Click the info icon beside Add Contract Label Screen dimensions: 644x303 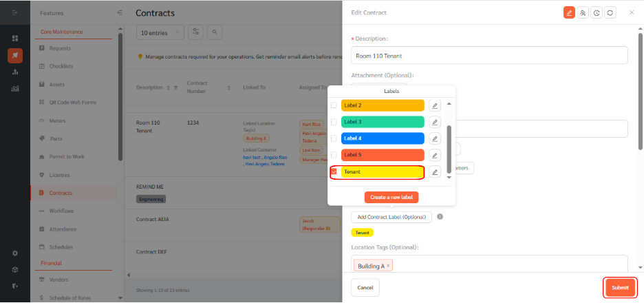(x=440, y=217)
